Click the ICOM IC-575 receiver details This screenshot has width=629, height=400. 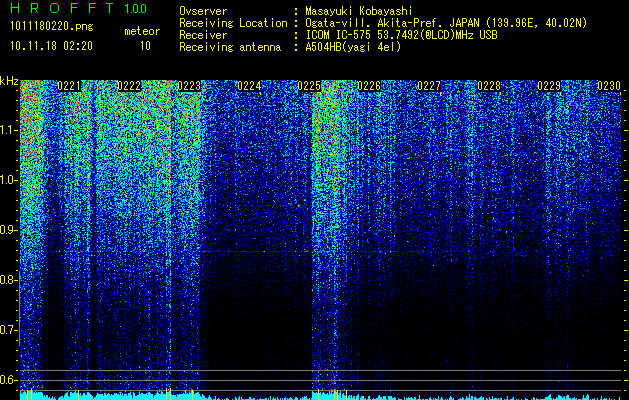point(401,35)
